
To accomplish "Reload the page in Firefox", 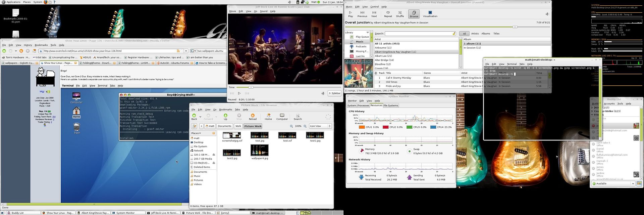I will (x=21, y=51).
